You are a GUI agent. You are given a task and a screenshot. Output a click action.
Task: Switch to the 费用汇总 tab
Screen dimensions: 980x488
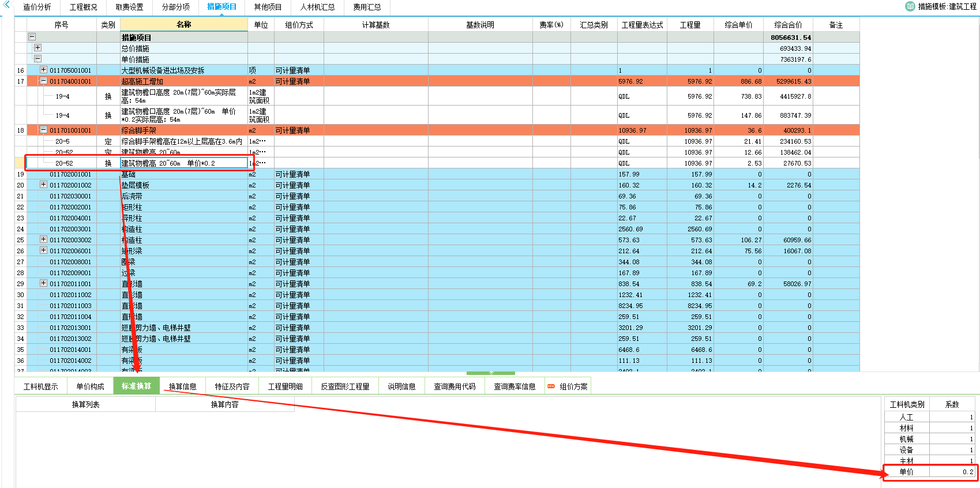[x=367, y=7]
